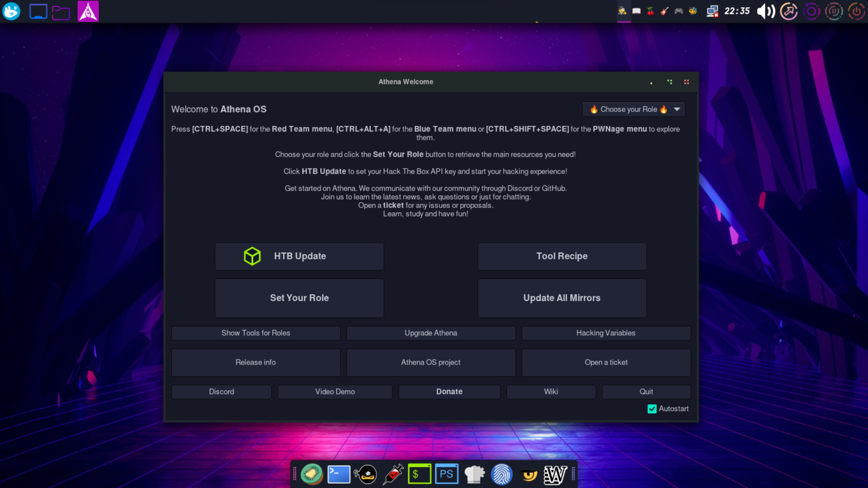
Task: Switch to the cherries workspace
Action: pyautogui.click(x=650, y=11)
